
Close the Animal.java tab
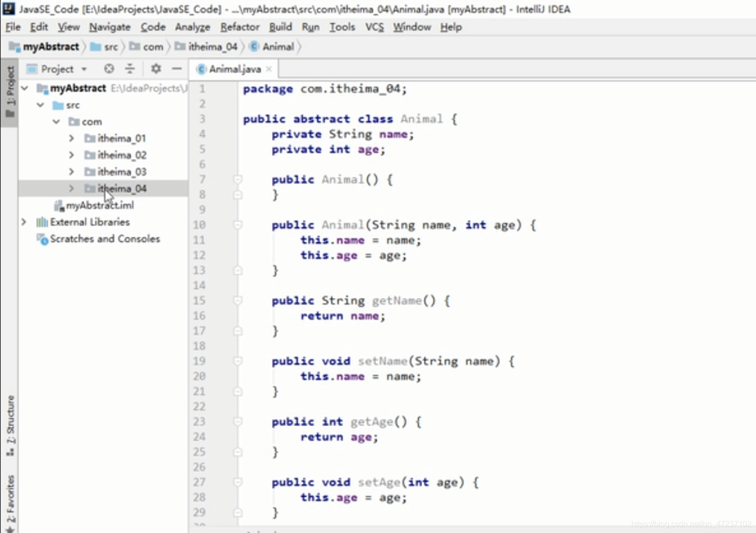point(269,69)
